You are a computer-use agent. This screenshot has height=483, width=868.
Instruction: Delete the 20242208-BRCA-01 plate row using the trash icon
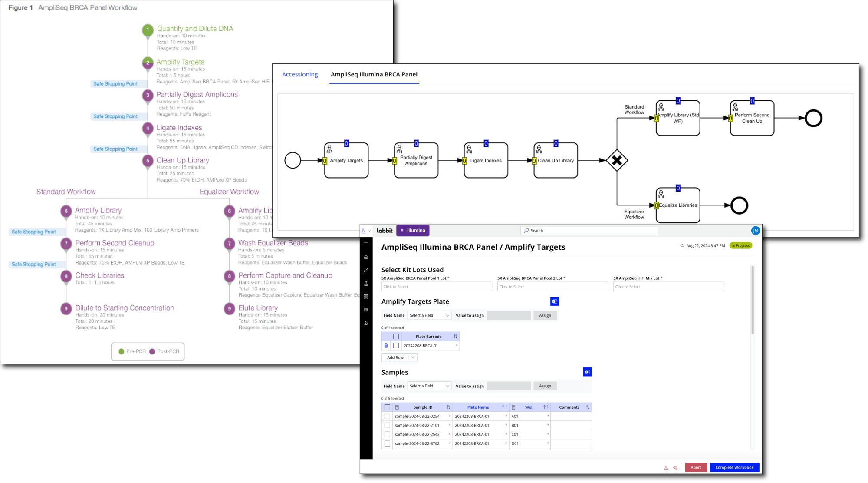386,346
